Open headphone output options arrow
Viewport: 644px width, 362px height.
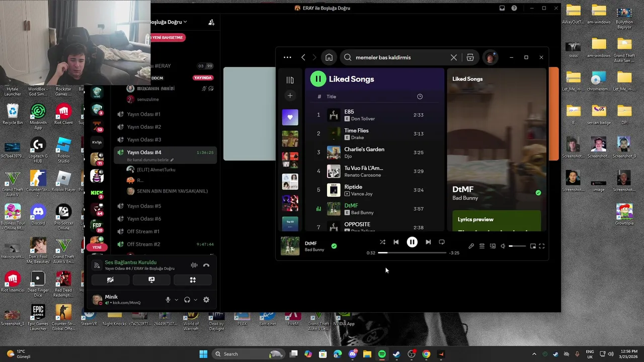(195, 300)
